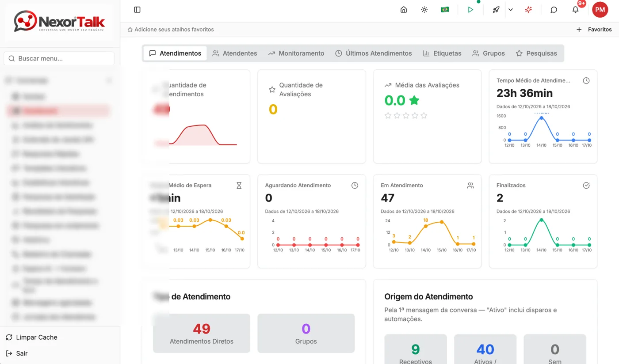Click the check-circle icon in the Finalizados card
Image resolution: width=619 pixels, height=364 pixels.
tap(586, 186)
